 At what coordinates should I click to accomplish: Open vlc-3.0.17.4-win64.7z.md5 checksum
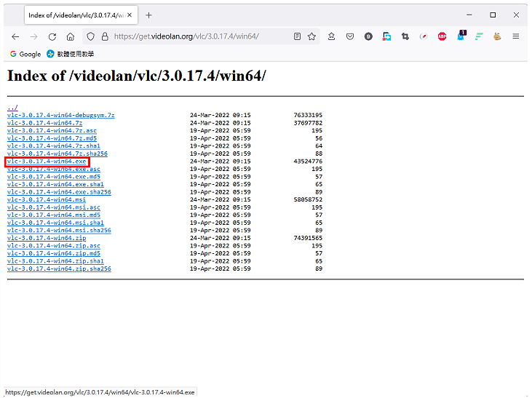point(52,138)
